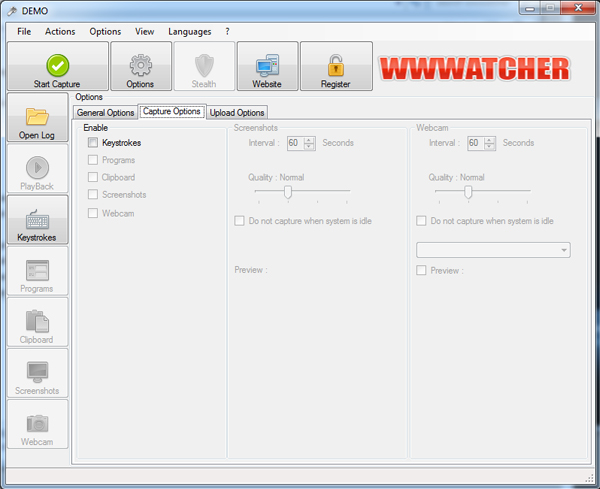Toggle Screenshots 'Do not capture when system is idle'
Screen dimensions: 600x489
click(x=239, y=221)
